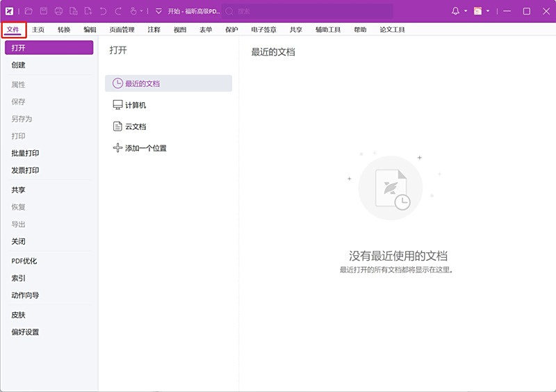Switch to the 主页 tab

(38, 30)
